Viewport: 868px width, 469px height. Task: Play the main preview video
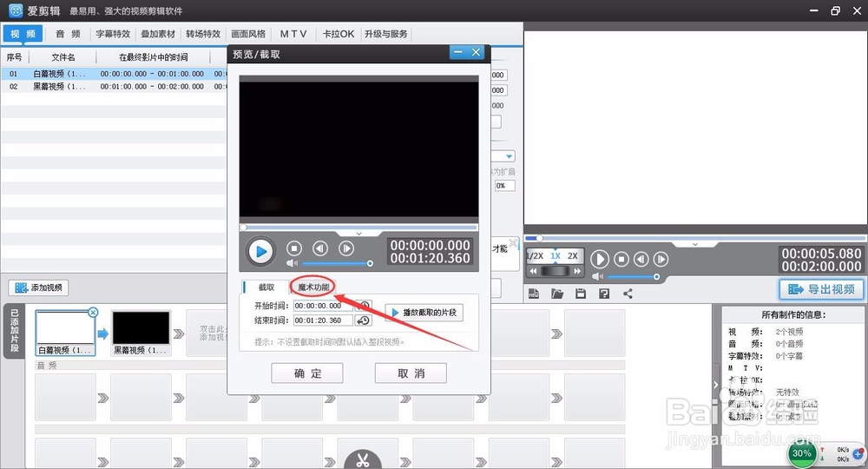click(x=600, y=259)
